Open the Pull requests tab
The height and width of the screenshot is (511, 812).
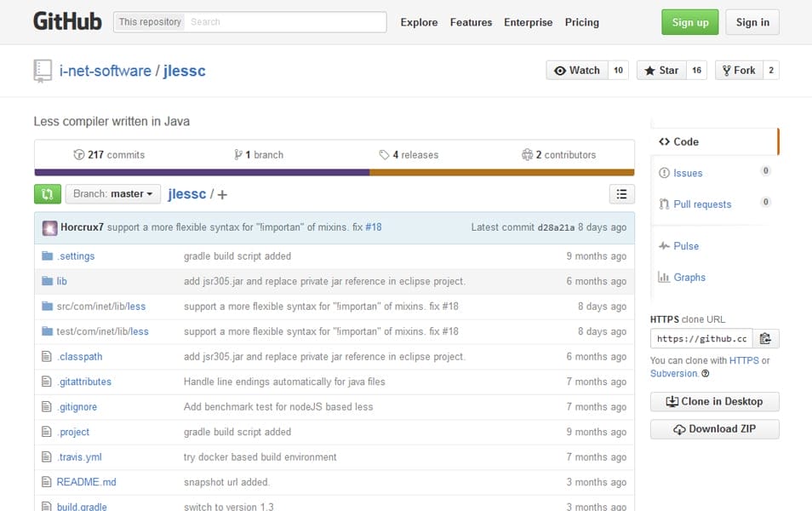pyautogui.click(x=715, y=204)
